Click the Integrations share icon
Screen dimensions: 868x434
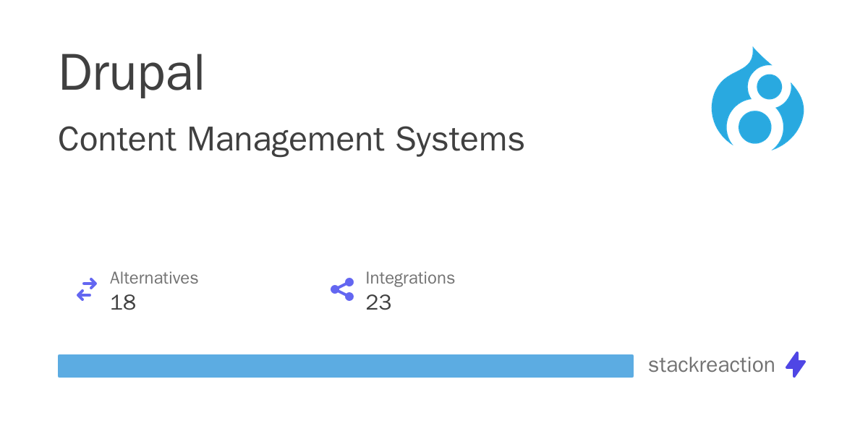342,289
